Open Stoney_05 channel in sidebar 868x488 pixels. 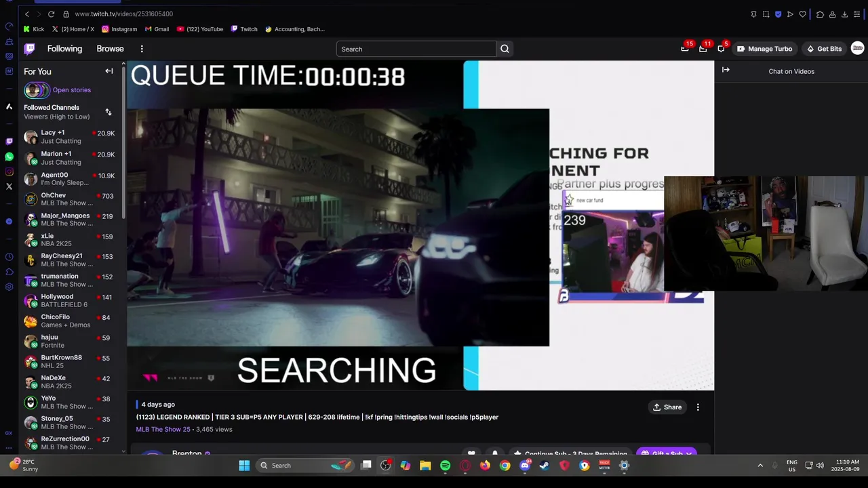click(70, 423)
